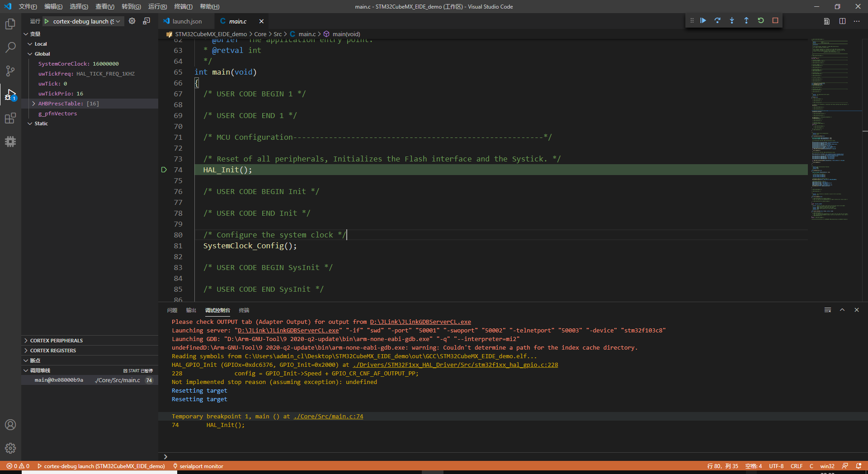Click the Step Over debug icon
This screenshot has width=868, height=474.
[717, 20]
